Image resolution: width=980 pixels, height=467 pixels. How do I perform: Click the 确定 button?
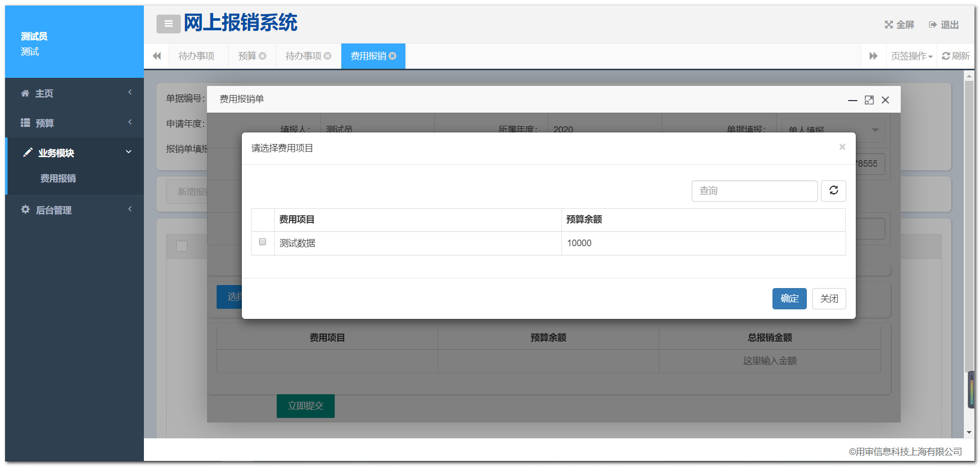tap(789, 299)
